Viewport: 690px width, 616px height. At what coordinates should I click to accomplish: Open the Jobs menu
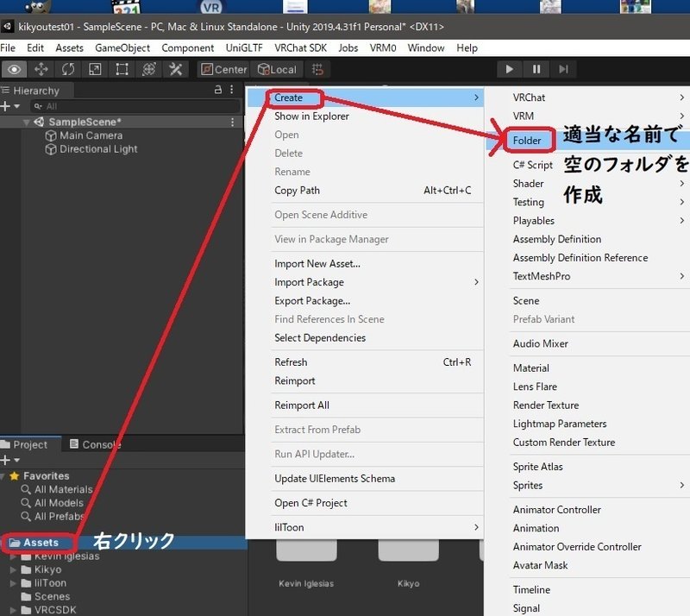pos(348,47)
